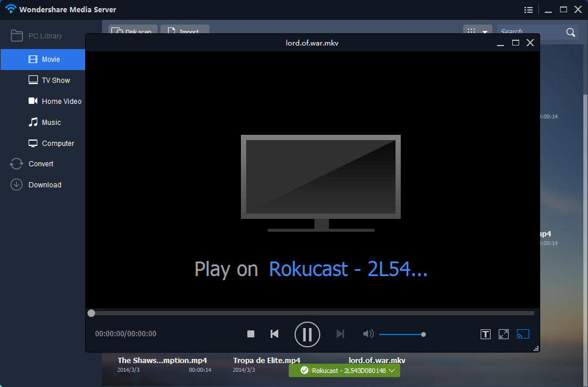Image resolution: width=588 pixels, height=387 pixels.
Task: Click Tropa de Elite.mp4 title
Action: point(267,360)
